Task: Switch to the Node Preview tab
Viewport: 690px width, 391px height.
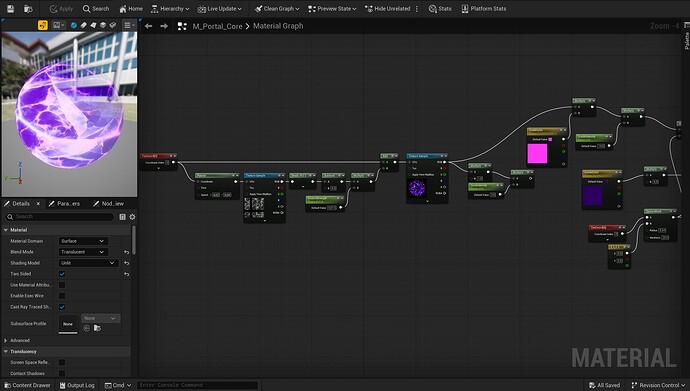Action: click(x=109, y=204)
